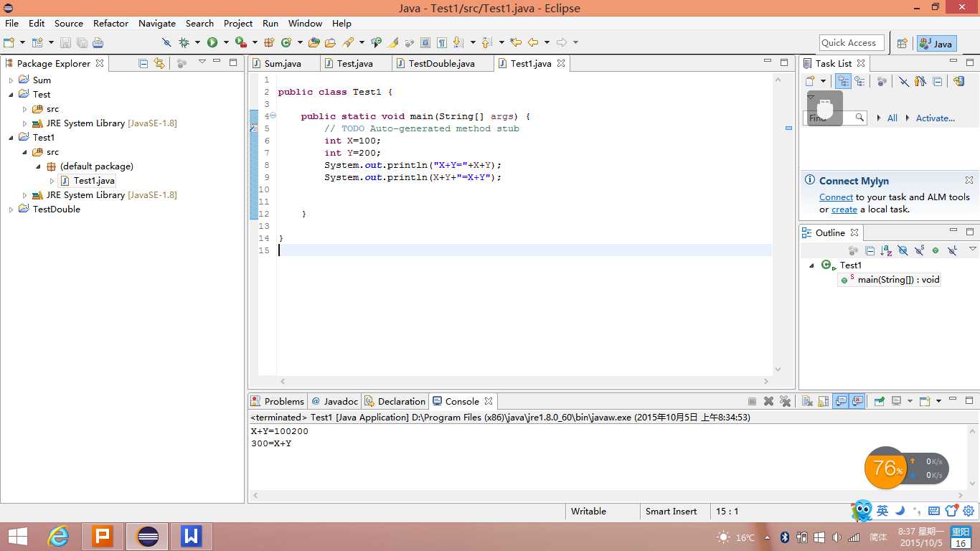Switch to Sum.java editor tab
The height and width of the screenshot is (551, 980).
(x=283, y=63)
